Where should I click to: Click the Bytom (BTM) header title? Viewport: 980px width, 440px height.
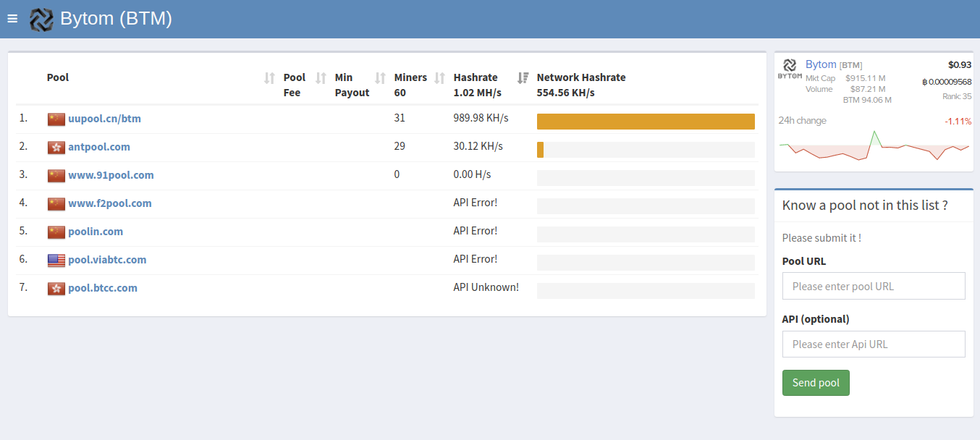coord(116,19)
